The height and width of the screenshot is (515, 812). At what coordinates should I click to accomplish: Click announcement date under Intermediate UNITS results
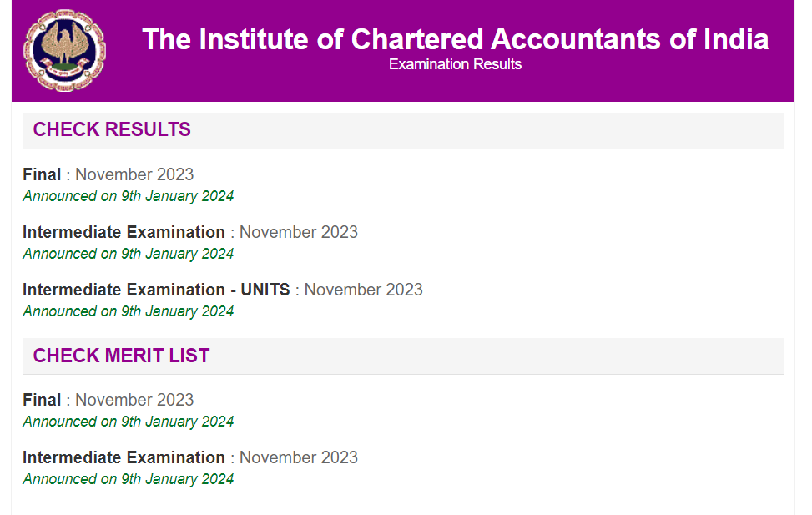pos(128,311)
